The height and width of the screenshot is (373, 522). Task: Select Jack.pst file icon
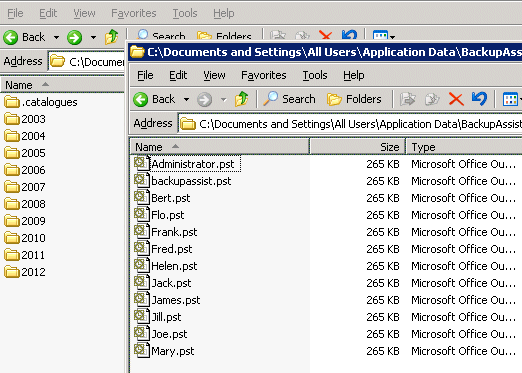(x=142, y=283)
